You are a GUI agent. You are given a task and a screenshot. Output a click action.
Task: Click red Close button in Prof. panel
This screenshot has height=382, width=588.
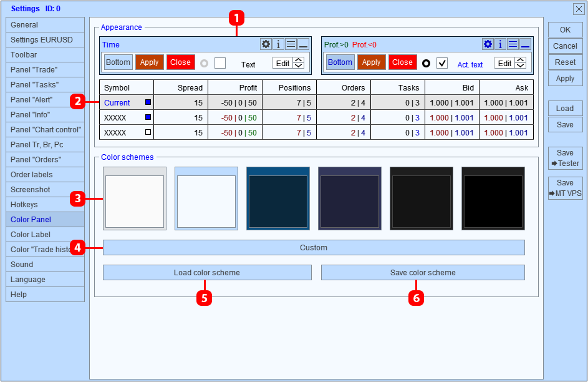click(403, 62)
